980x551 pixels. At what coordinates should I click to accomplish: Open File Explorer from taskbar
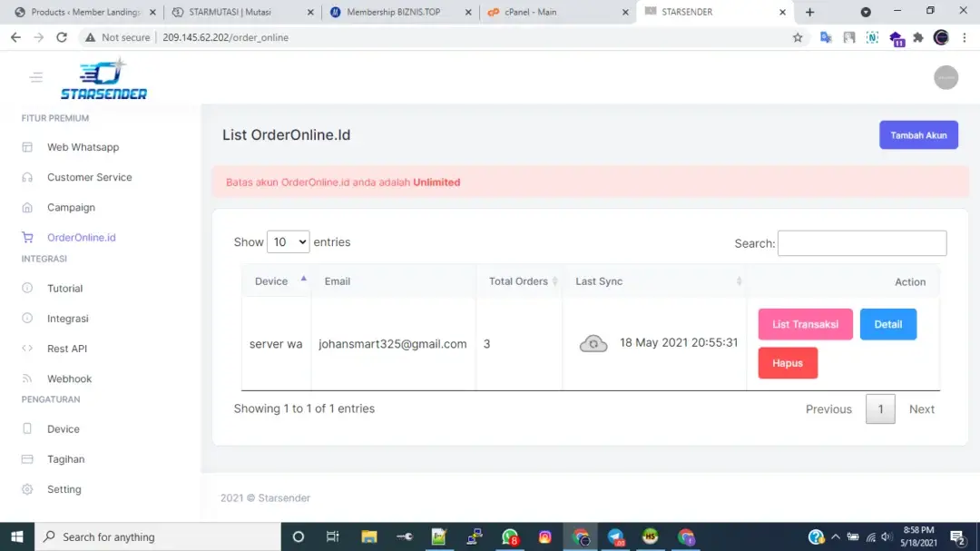tap(368, 536)
